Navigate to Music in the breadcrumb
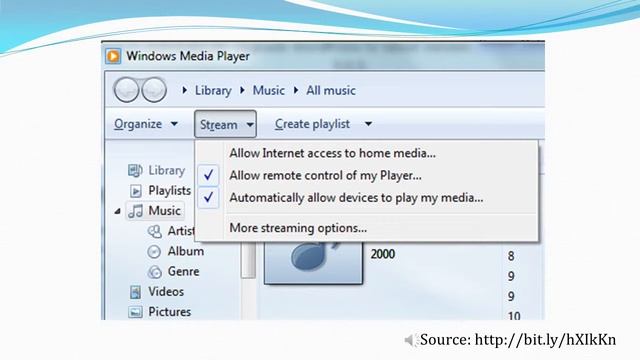The image size is (640, 360). pyautogui.click(x=269, y=90)
